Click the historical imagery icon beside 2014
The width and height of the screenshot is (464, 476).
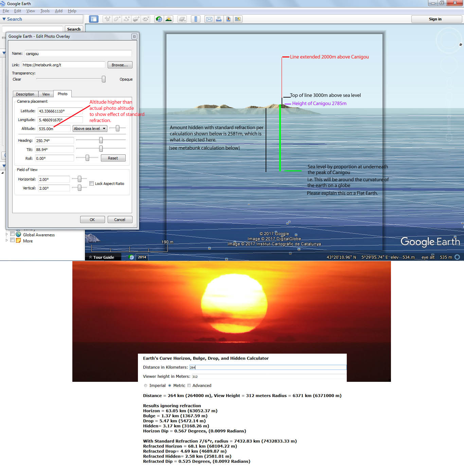click(131, 257)
